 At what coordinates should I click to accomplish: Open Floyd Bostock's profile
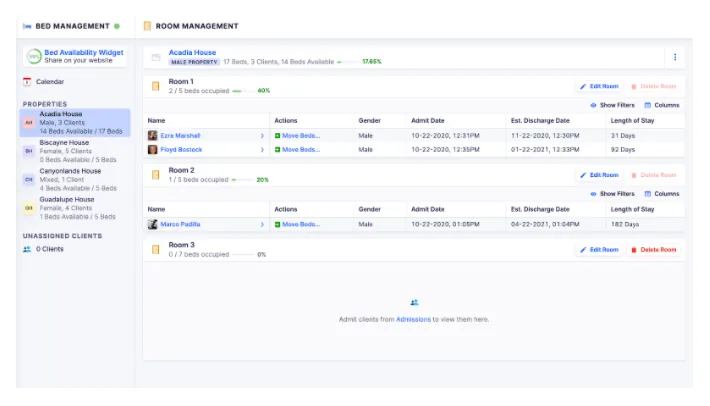pyautogui.click(x=181, y=149)
